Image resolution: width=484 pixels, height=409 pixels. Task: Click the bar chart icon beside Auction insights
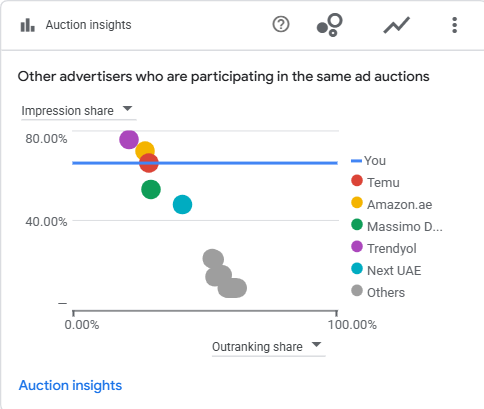pos(28,25)
